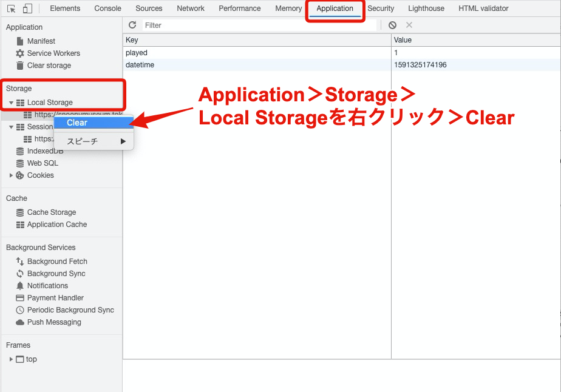The height and width of the screenshot is (392, 561).
Task: Switch to the Network tab
Action: 190,8
